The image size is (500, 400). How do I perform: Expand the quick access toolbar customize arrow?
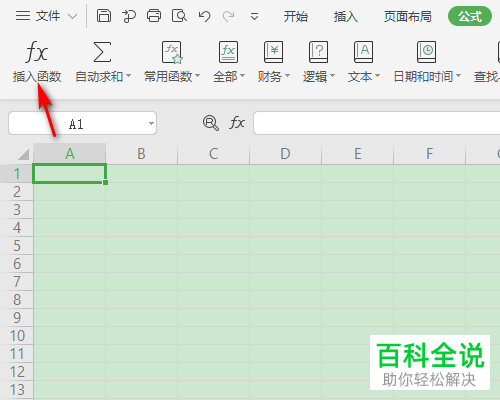(254, 16)
